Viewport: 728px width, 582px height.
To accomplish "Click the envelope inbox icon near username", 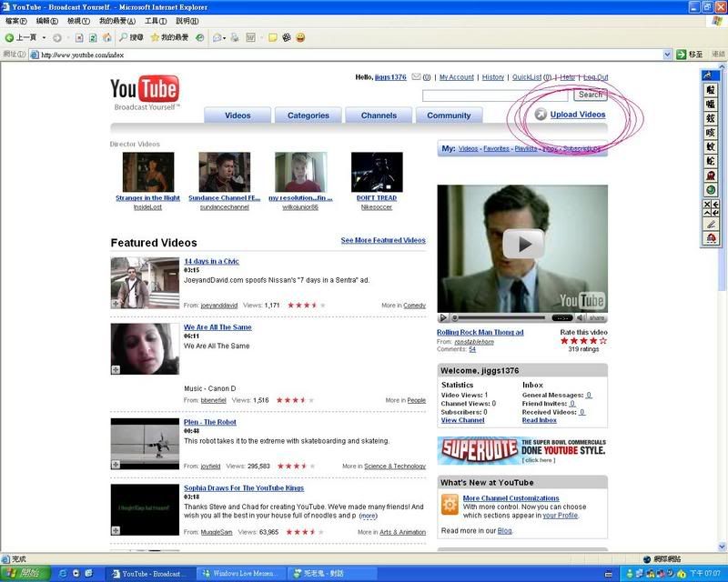I will [x=416, y=76].
